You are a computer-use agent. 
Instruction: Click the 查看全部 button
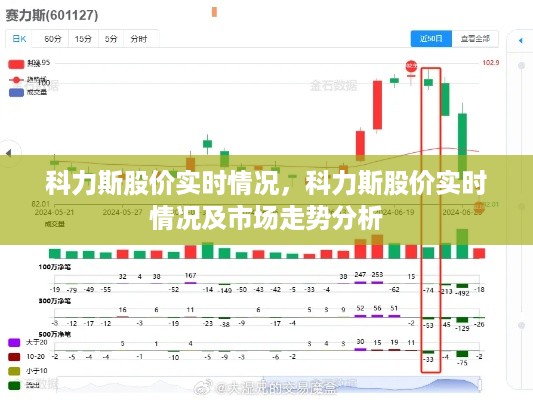pyautogui.click(x=475, y=39)
